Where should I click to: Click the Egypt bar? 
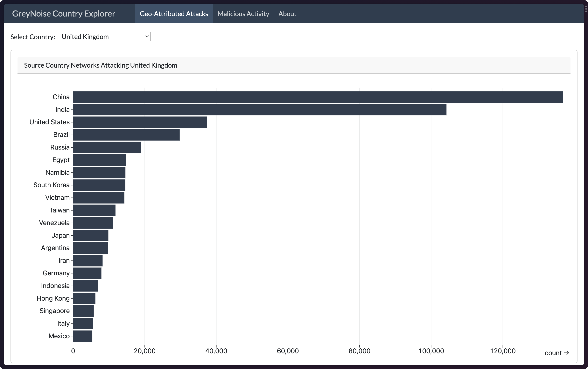point(99,160)
